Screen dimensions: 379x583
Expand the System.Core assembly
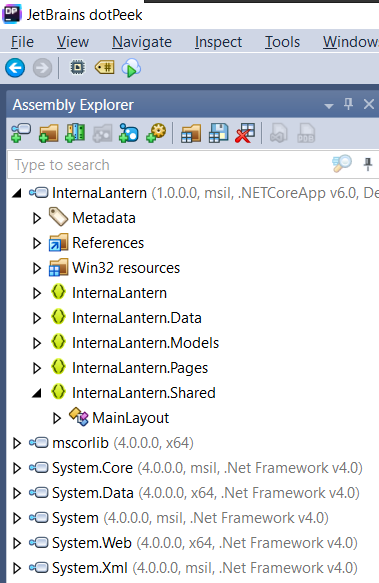click(17, 468)
